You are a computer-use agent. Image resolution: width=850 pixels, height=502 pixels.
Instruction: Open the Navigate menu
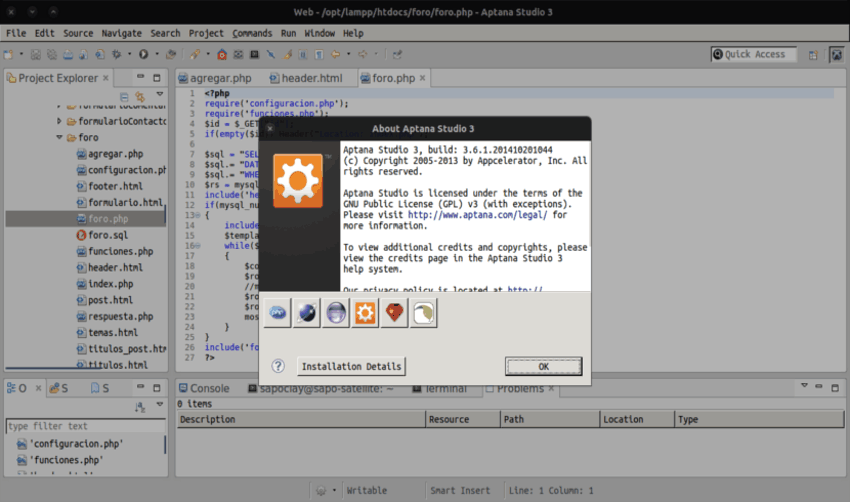click(x=121, y=33)
